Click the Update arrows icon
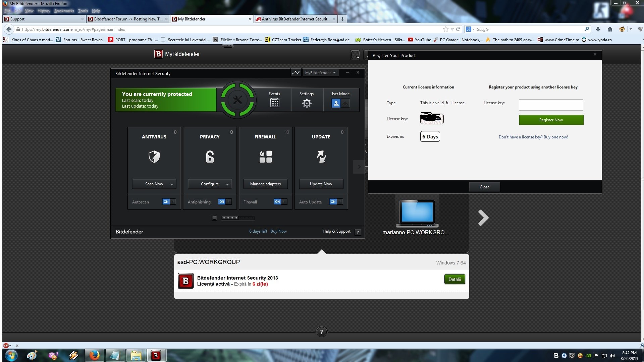The image size is (644, 362). (321, 157)
